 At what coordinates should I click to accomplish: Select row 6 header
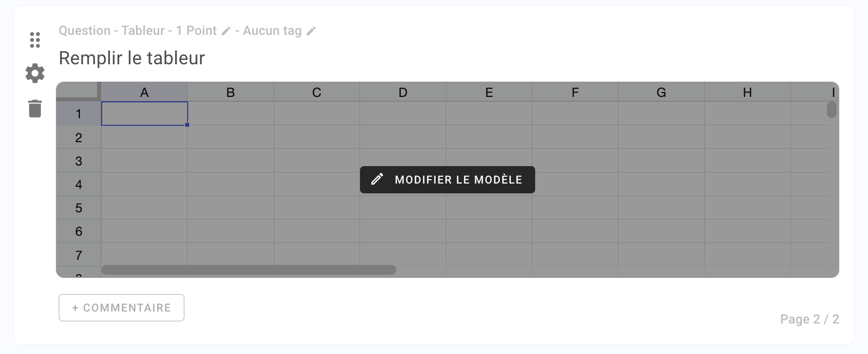point(78,231)
